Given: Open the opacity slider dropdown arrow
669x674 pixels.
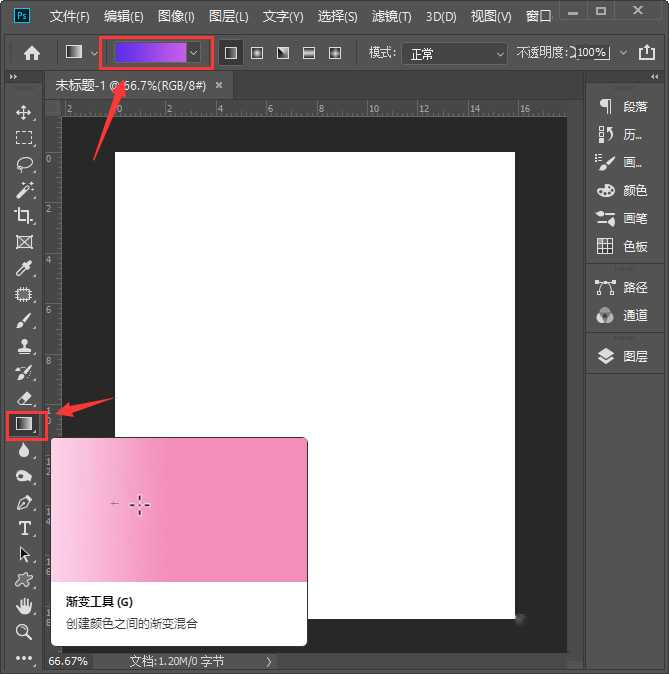Looking at the screenshot, I should coord(624,53).
